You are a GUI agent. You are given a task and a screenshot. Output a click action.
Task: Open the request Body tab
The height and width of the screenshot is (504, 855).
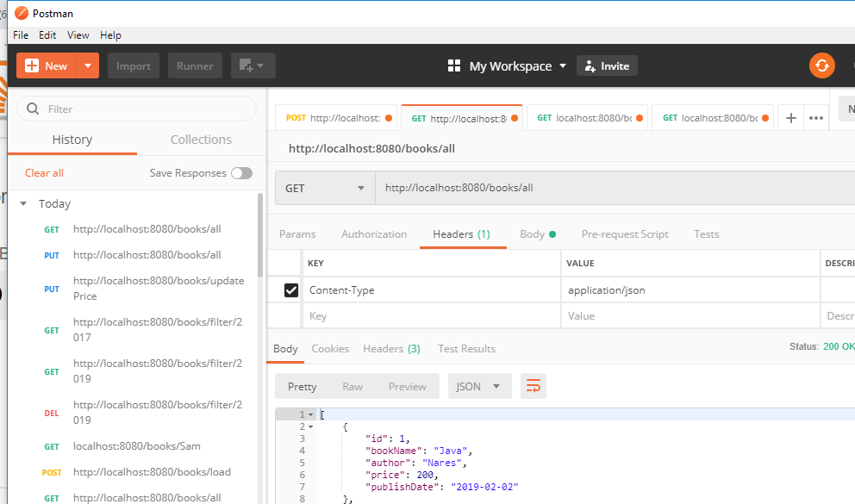click(x=538, y=234)
